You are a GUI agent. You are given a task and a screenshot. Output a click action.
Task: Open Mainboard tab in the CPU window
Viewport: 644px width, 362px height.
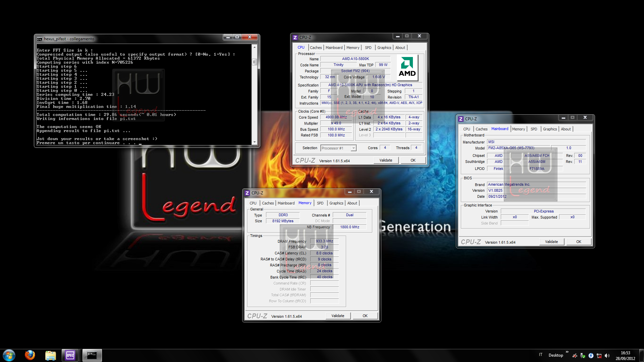[x=334, y=48]
